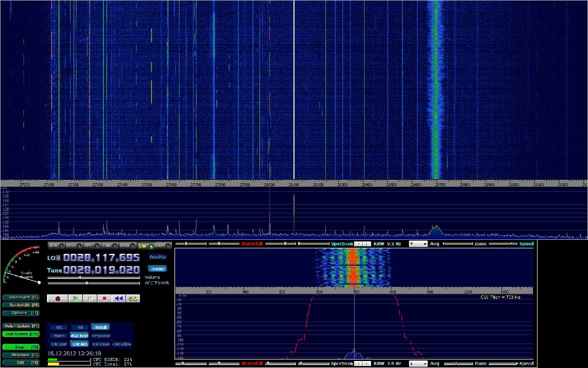The width and height of the screenshot is (588, 368).
Task: Select USB demodulation mode
Action: coord(127,245)
